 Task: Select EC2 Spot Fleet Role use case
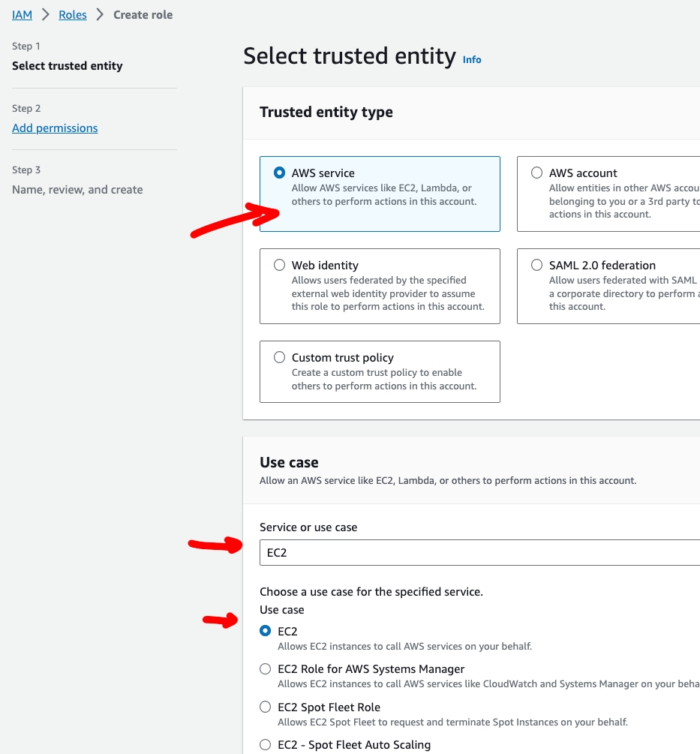266,707
